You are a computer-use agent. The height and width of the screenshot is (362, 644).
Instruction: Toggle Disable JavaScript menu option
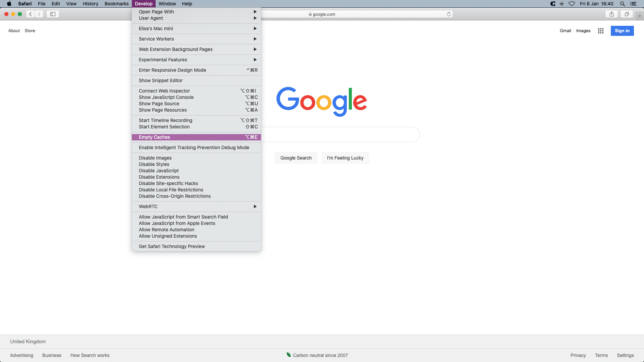coord(159,171)
